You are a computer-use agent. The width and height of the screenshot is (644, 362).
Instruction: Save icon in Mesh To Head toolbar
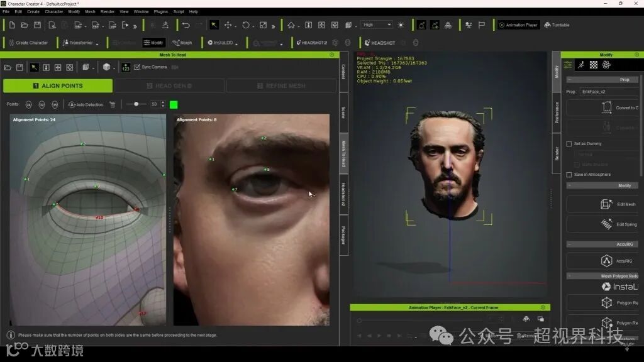[19, 67]
